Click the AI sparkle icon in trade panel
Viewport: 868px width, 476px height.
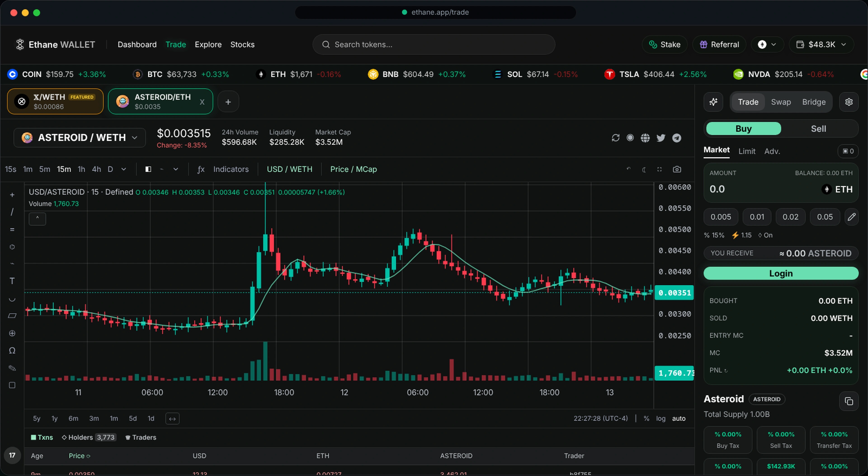(x=713, y=102)
